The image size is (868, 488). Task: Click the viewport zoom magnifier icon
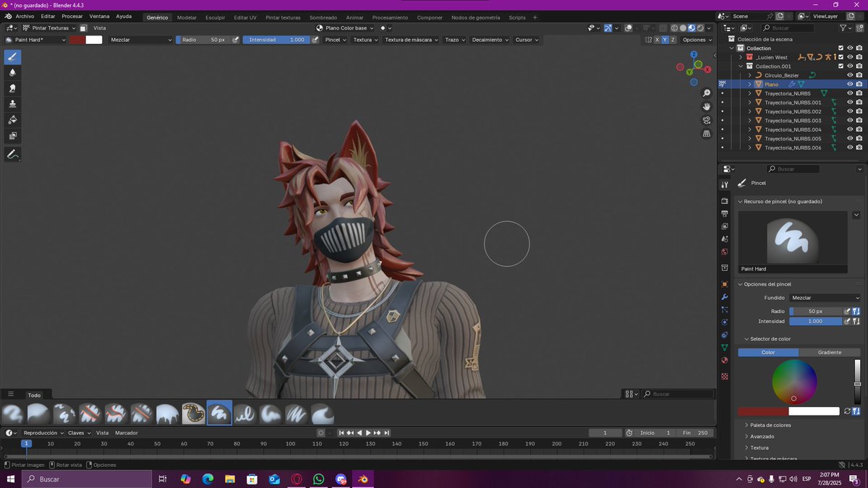[707, 93]
